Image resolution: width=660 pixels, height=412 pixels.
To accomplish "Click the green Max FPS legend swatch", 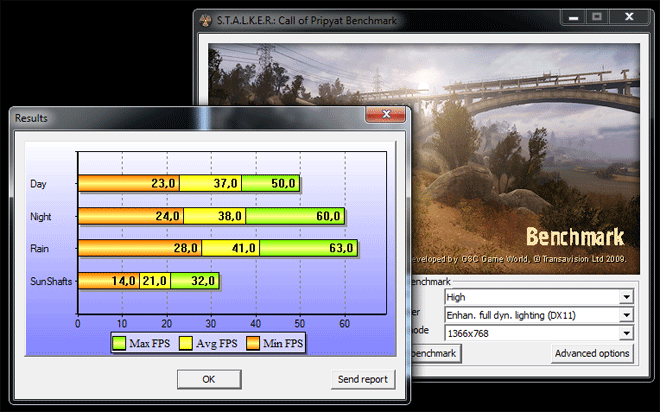I will pyautogui.click(x=119, y=343).
